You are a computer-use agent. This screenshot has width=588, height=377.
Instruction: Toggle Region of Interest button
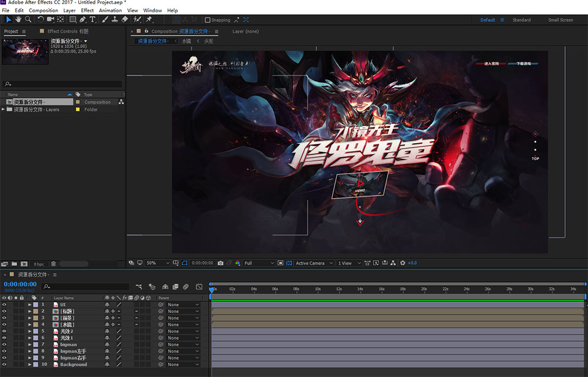pos(280,263)
